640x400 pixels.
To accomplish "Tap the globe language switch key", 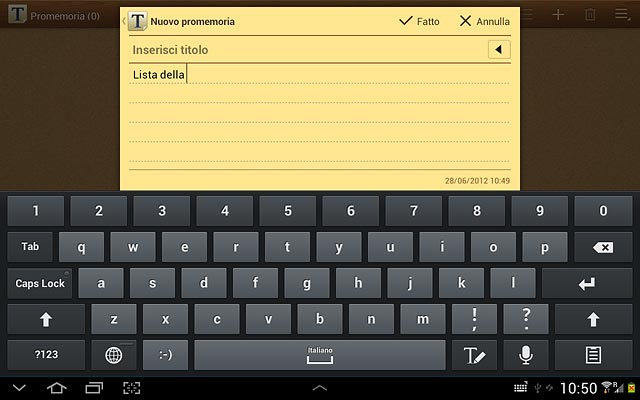I will 113,355.
